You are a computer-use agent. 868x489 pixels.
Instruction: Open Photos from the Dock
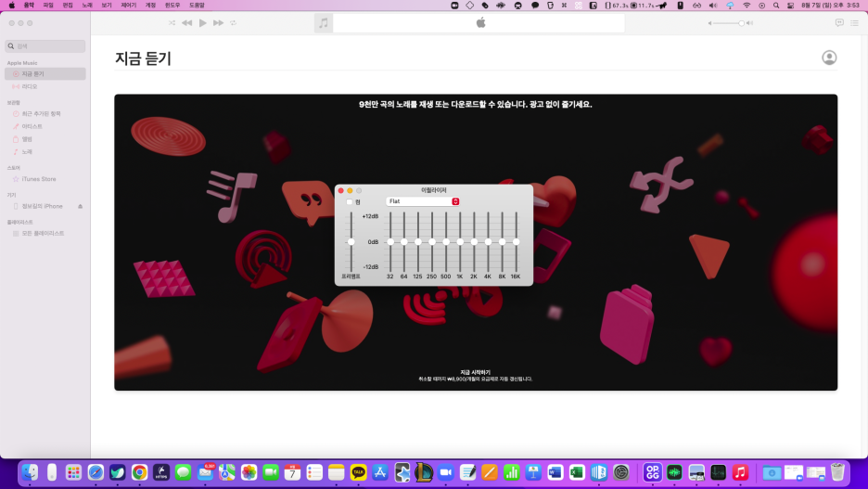click(x=249, y=472)
